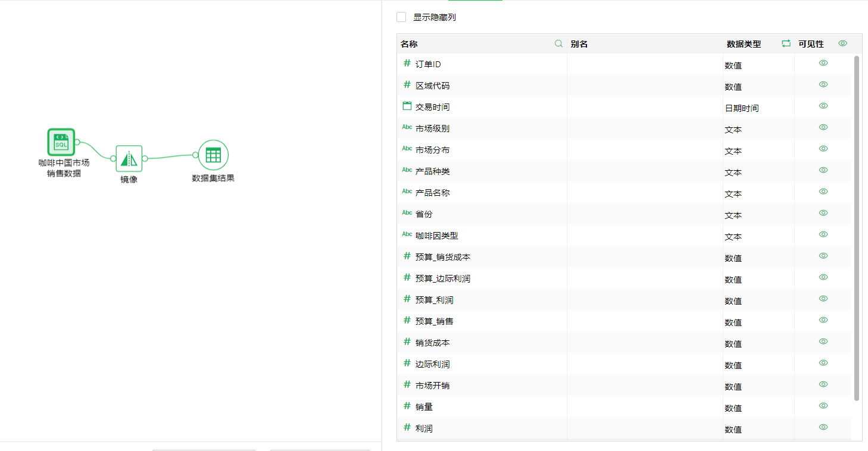Click the swap icon beside 数据类型 header
868x451 pixels.
click(786, 43)
